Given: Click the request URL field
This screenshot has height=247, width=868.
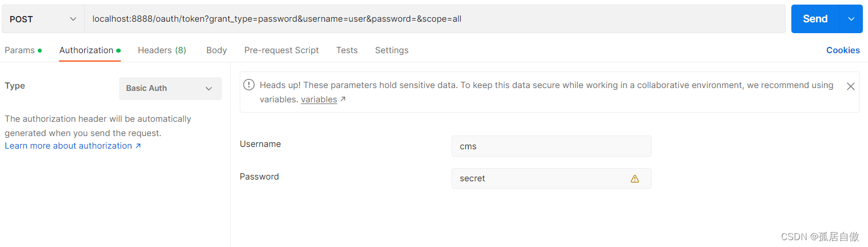Looking at the screenshot, I should (x=435, y=19).
